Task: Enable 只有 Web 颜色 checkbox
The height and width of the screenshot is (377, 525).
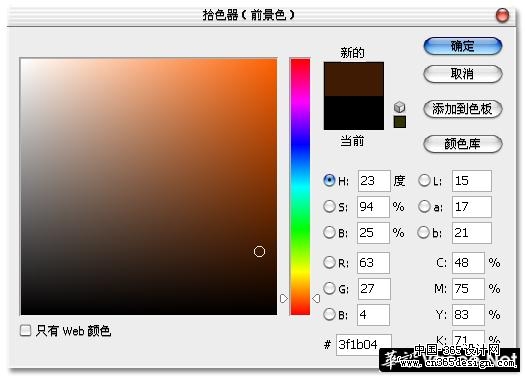Action: [25, 330]
